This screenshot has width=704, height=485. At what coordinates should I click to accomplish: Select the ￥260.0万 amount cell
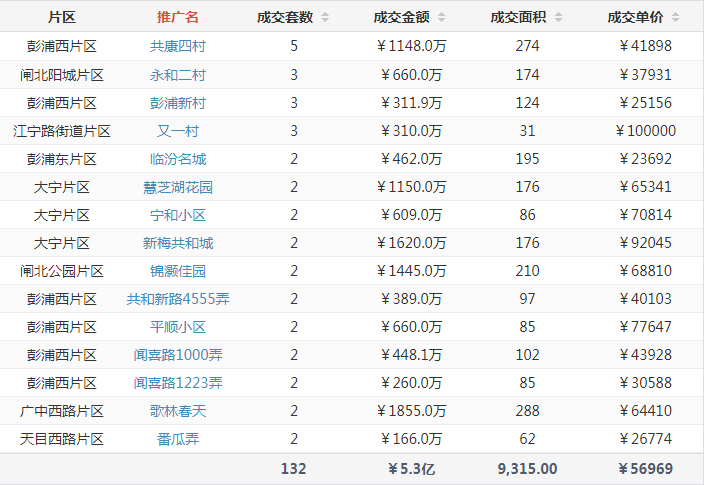411,383
